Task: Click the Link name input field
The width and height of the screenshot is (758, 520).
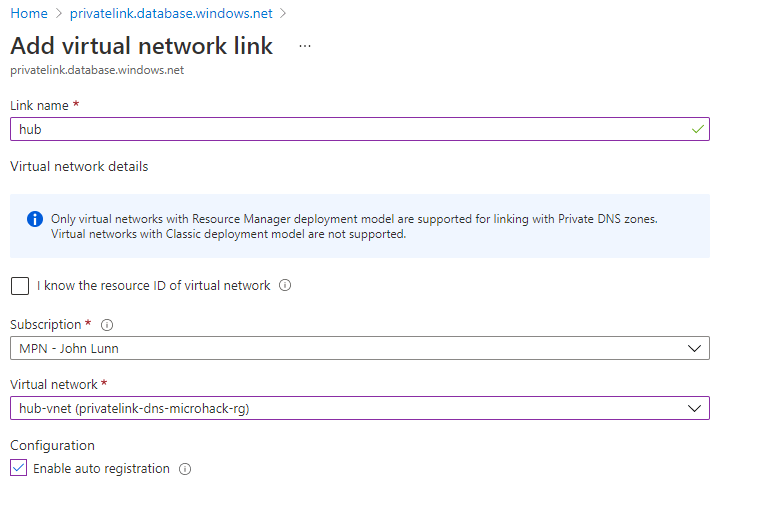Action: tap(360, 129)
